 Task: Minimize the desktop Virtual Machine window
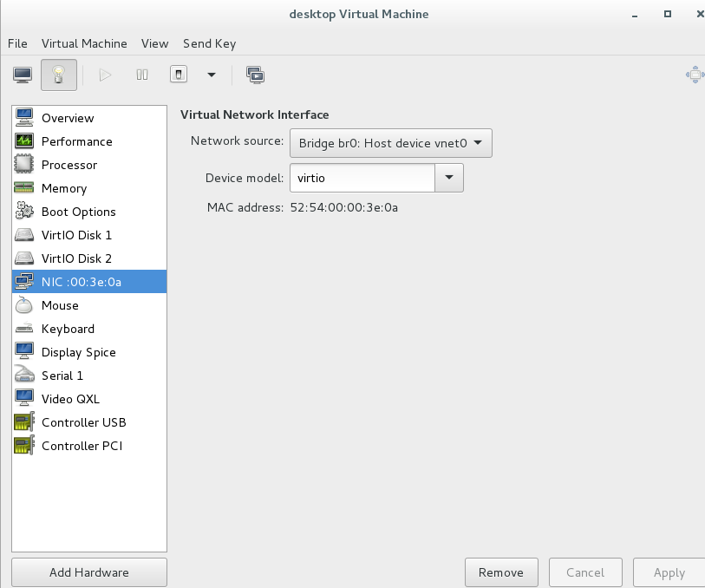click(x=635, y=16)
